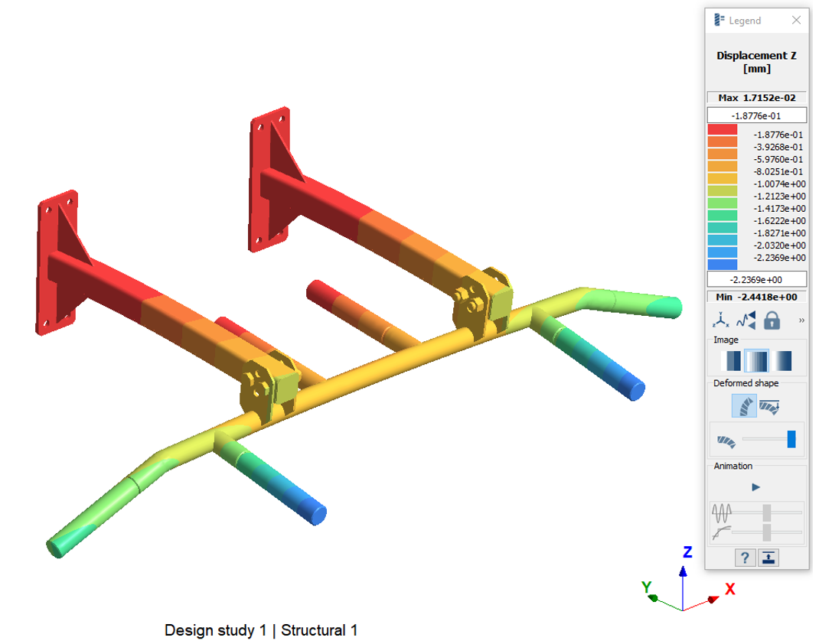This screenshot has width=819, height=644.
Task: Click the min/max probe graph icon
Action: point(746,320)
